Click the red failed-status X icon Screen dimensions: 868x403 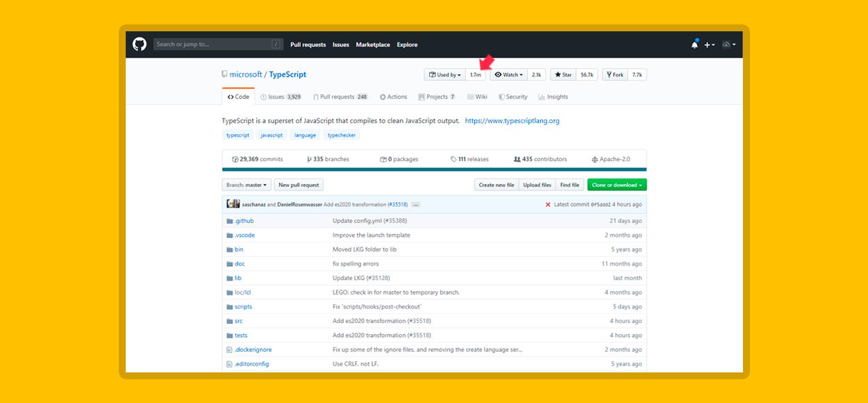click(x=548, y=204)
